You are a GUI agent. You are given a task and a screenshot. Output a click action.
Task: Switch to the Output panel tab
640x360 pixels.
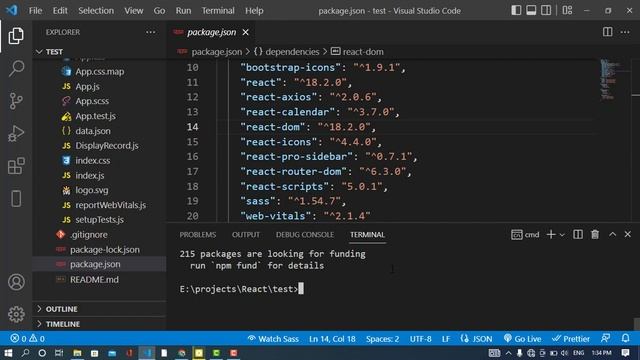[246, 235]
